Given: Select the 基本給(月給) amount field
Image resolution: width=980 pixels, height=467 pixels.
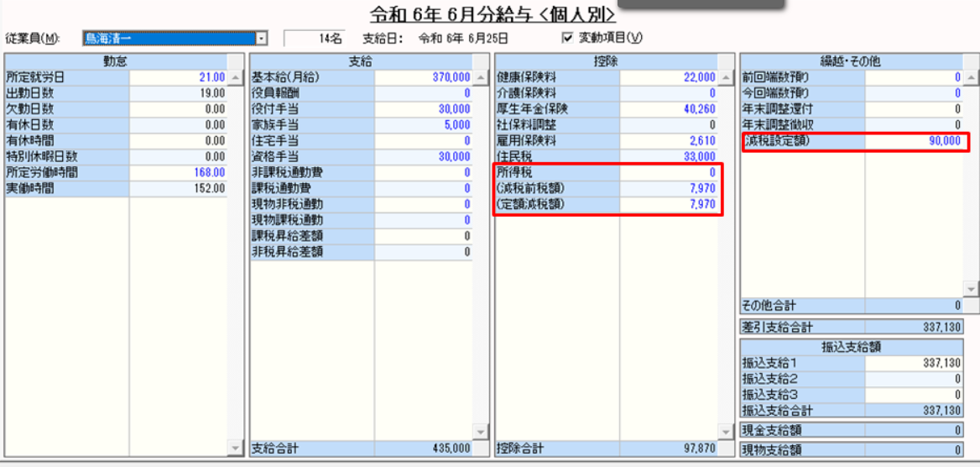Looking at the screenshot, I should pyautogui.click(x=423, y=77).
